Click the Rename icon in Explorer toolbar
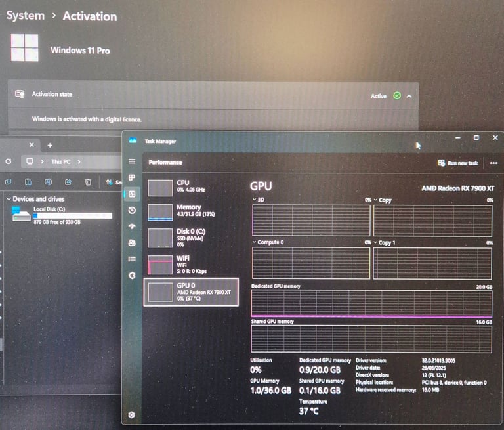The width and height of the screenshot is (504, 430). pos(48,182)
